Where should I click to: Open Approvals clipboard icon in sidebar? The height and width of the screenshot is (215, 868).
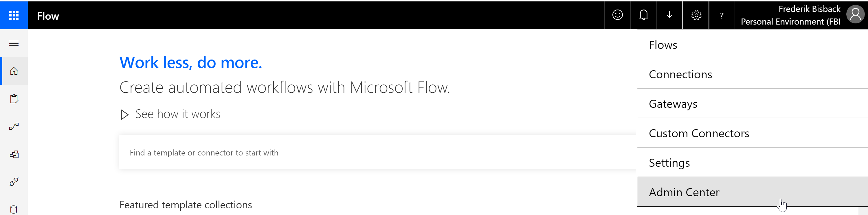tap(14, 99)
